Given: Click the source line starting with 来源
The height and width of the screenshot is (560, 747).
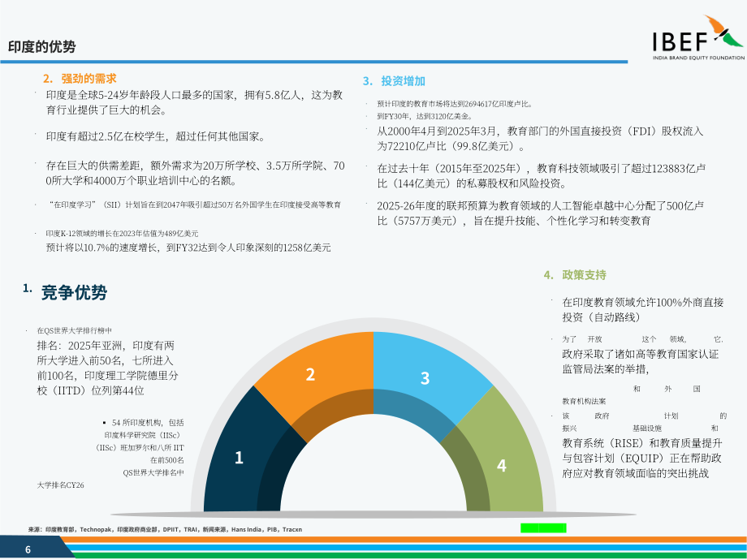Looking at the screenshot, I should point(165,529).
